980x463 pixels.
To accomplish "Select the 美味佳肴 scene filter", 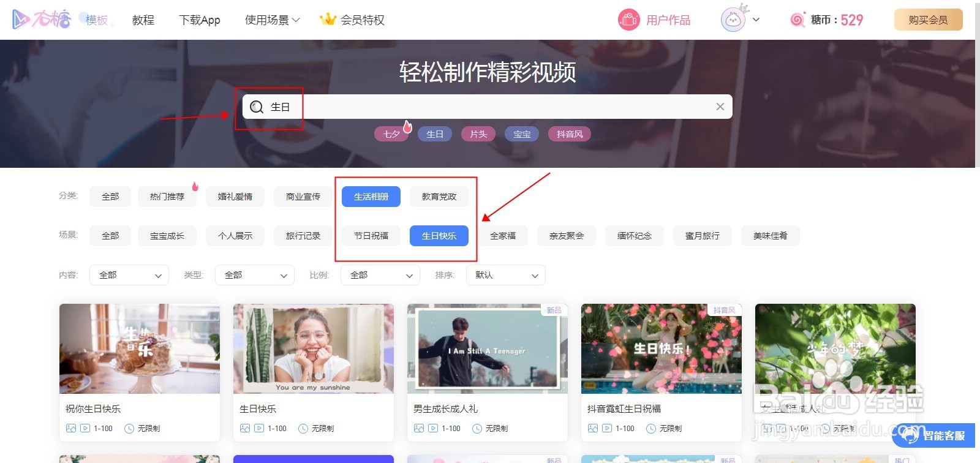I will click(771, 236).
